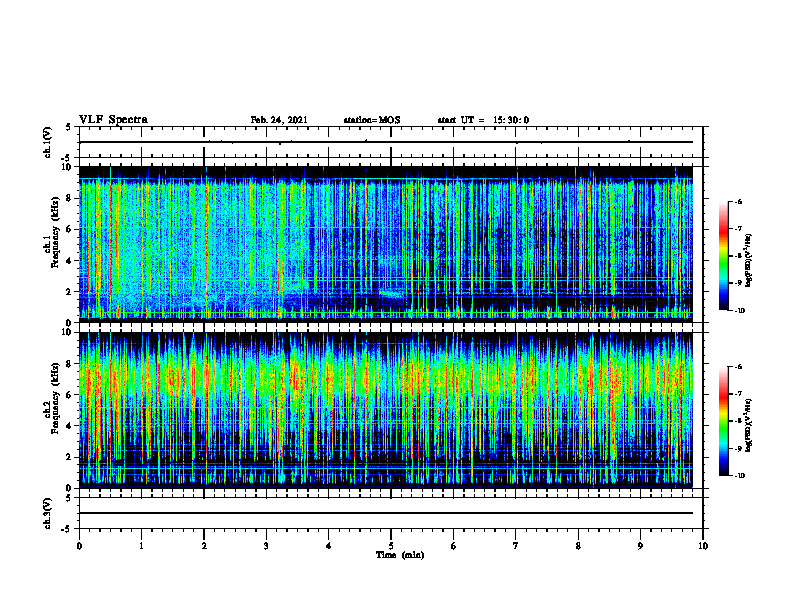Image resolution: width=792 pixels, height=612 pixels.
Task: Click time axis tick label "0"
Action: [x=79, y=546]
